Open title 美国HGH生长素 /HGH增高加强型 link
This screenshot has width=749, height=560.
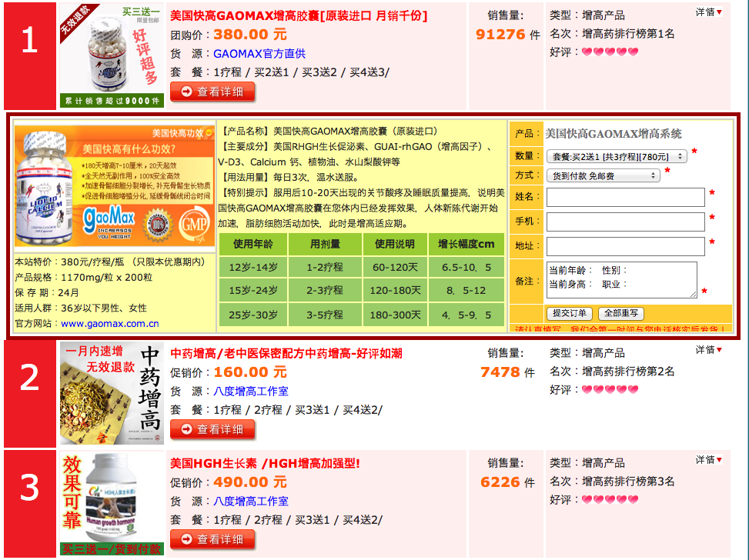[265, 463]
